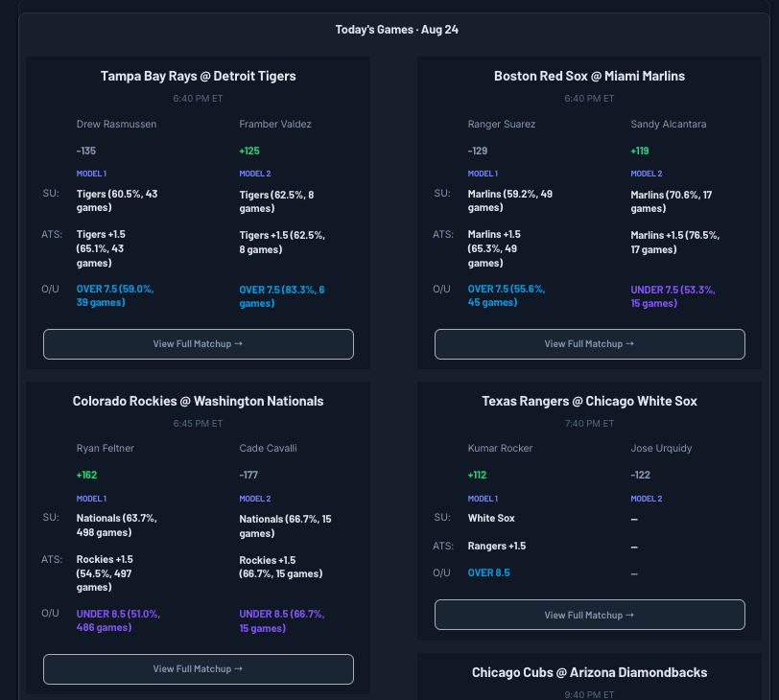Click the -177 Nationals moneyline
779x700 pixels.
(x=248, y=475)
